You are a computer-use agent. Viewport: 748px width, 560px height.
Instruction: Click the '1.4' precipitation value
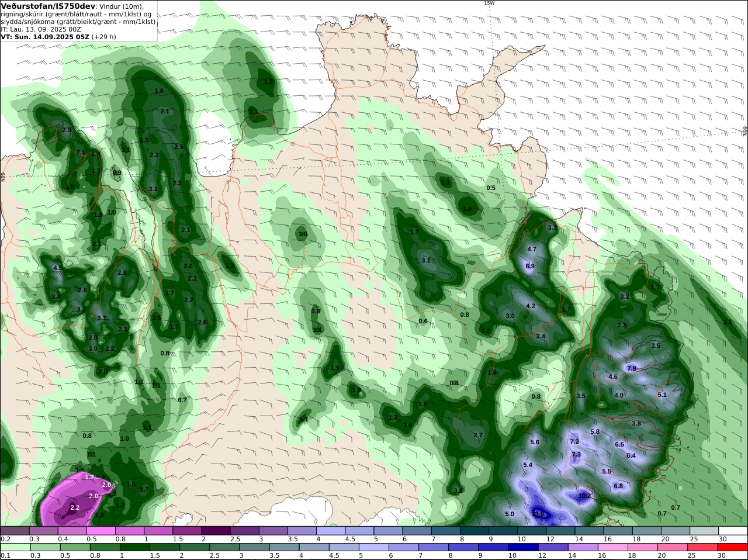click(x=467, y=209)
